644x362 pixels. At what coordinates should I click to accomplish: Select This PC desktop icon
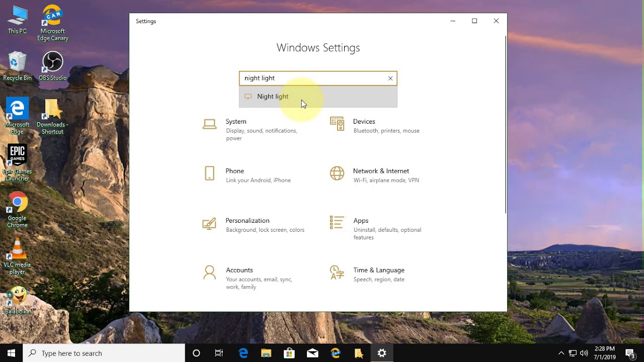(17, 20)
